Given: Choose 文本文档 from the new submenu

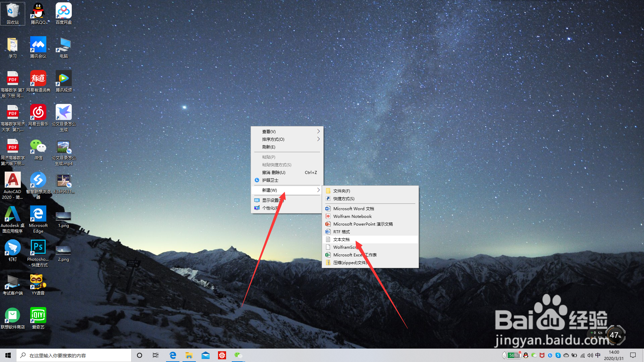Looking at the screenshot, I should coord(341,239).
